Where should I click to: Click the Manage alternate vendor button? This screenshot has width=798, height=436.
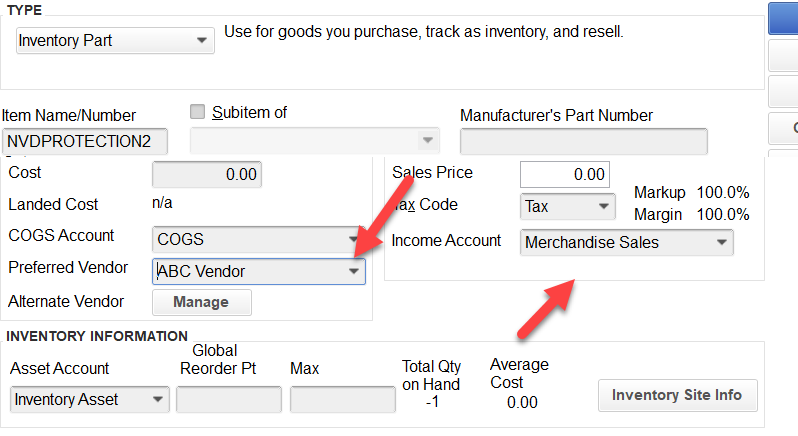(x=202, y=302)
